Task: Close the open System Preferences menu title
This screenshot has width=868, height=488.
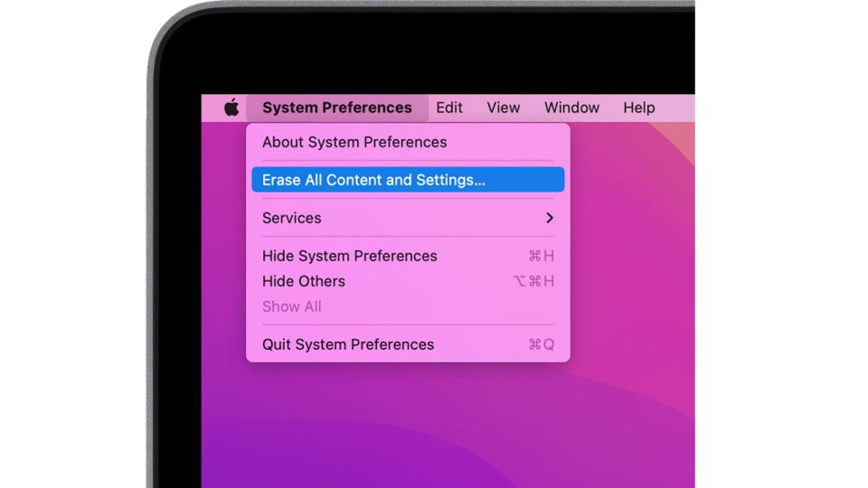Action: 336,108
